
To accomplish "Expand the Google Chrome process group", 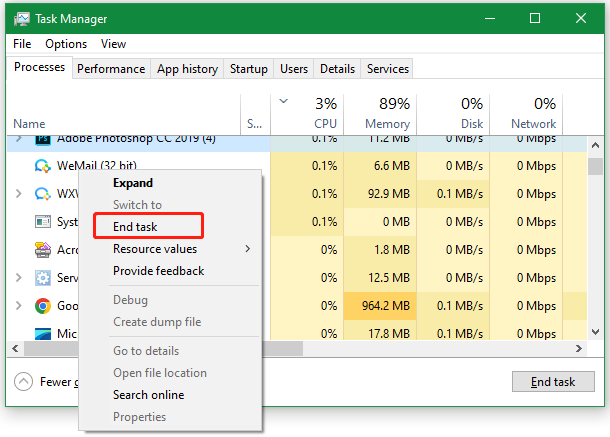I will pos(17,306).
